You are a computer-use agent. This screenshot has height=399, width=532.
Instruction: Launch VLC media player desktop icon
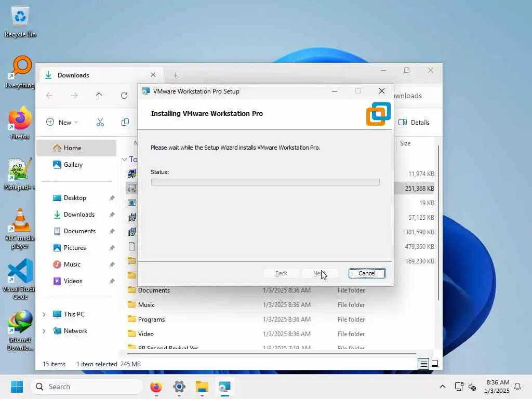(20, 229)
